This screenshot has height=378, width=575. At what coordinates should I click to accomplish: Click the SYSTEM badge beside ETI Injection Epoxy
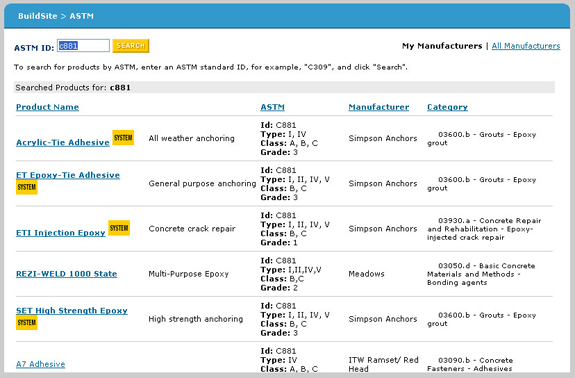(119, 228)
